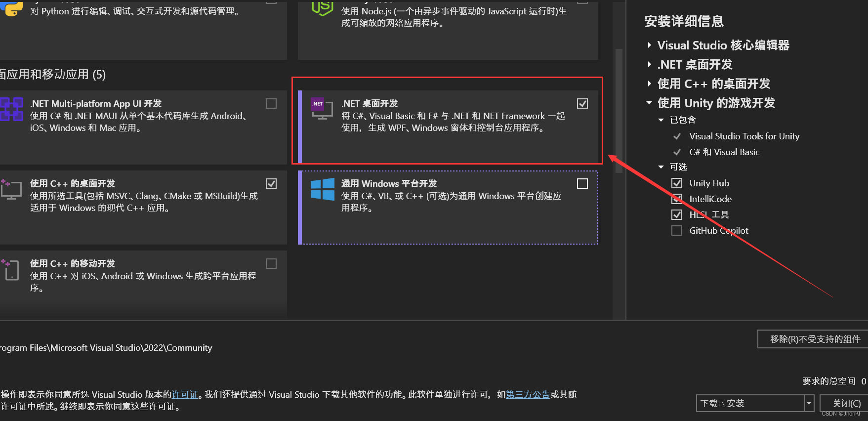Uncheck the .NET 桌面开发 workload checkbox
Screen dimensions: 868x421
pyautogui.click(x=582, y=103)
